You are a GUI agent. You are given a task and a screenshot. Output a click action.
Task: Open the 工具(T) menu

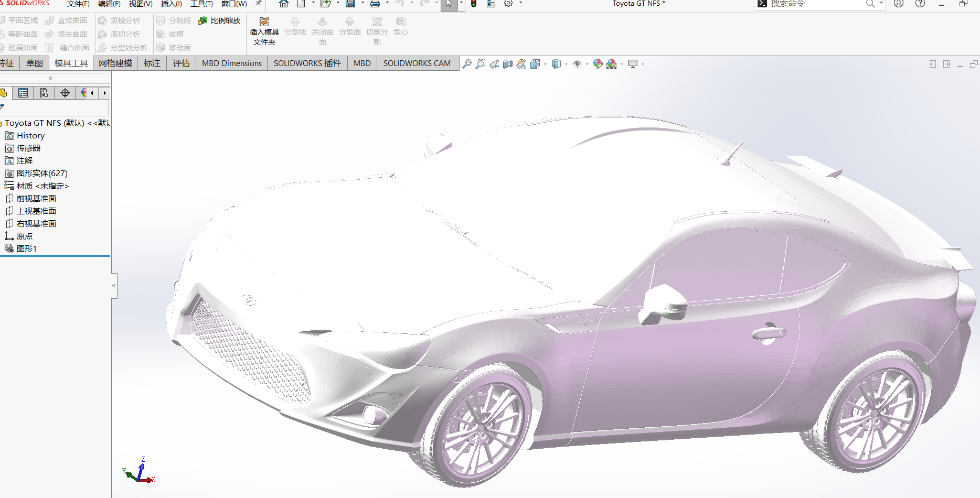point(201,4)
